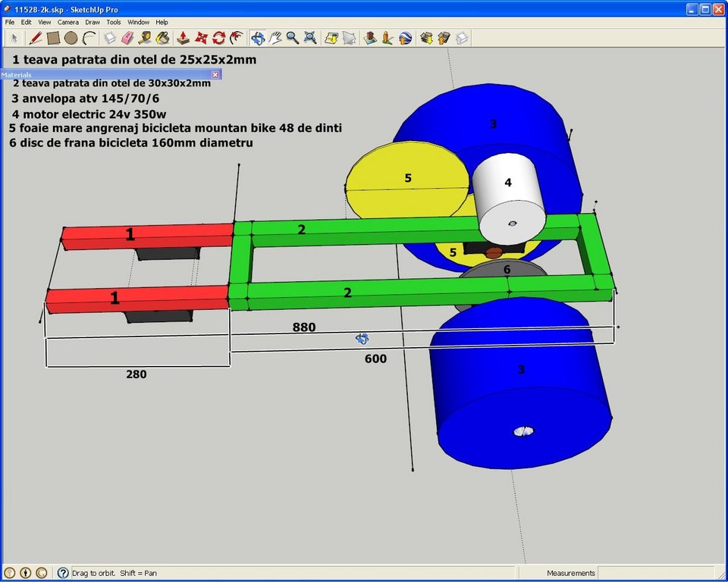Screen dimensions: 728x582
Task: Open the Draw menu
Action: (x=93, y=22)
